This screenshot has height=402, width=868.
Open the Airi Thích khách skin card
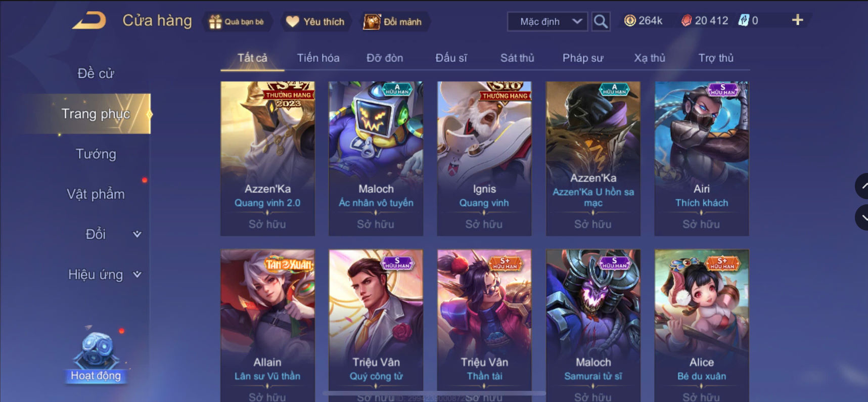point(701,158)
